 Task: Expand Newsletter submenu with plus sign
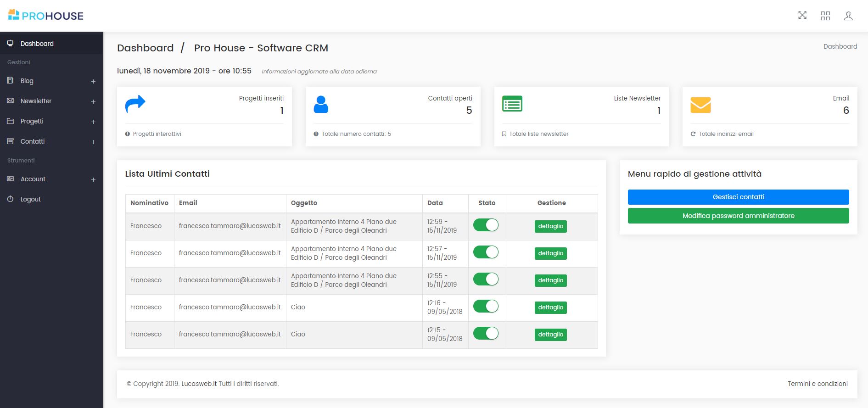tap(93, 101)
